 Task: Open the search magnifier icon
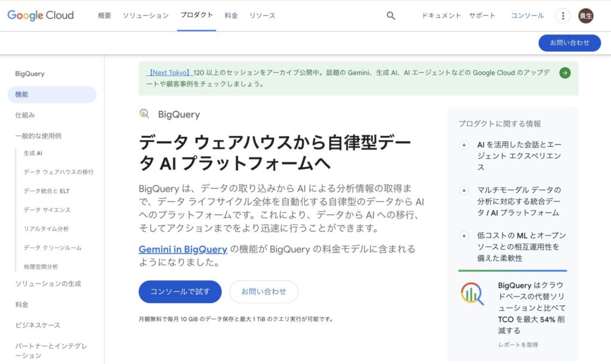point(391,16)
